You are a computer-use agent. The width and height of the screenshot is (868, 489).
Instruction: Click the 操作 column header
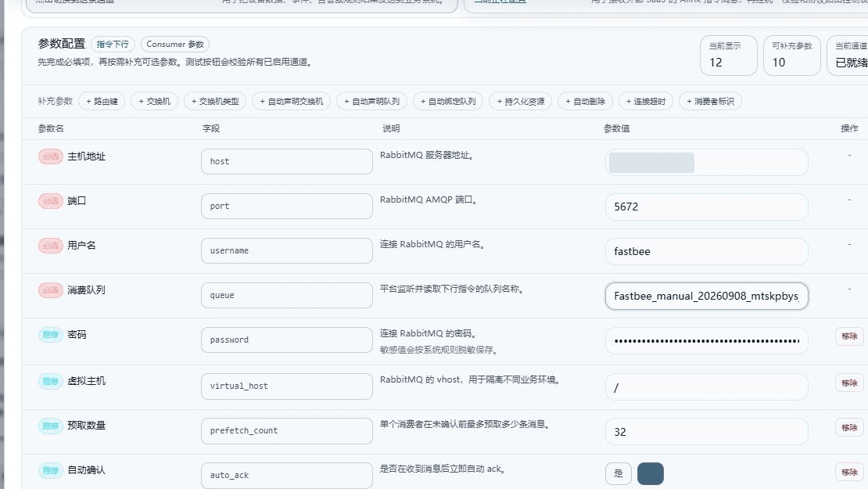tap(849, 128)
